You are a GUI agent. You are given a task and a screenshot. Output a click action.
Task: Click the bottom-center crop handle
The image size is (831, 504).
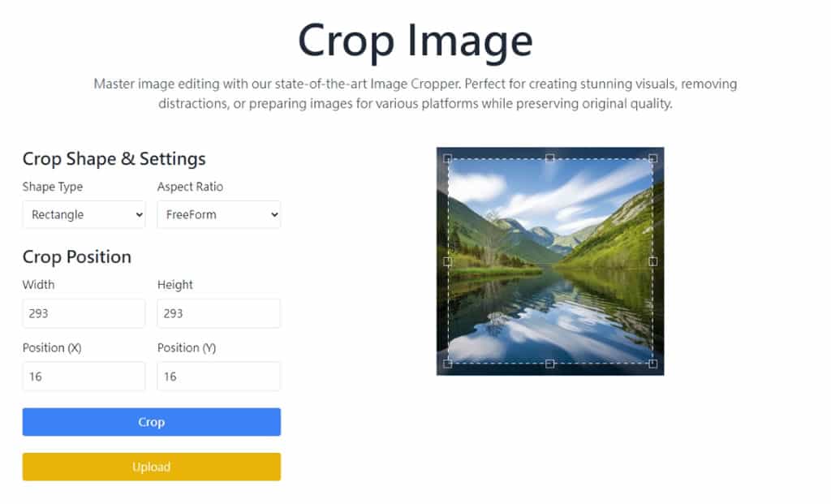[550, 364]
